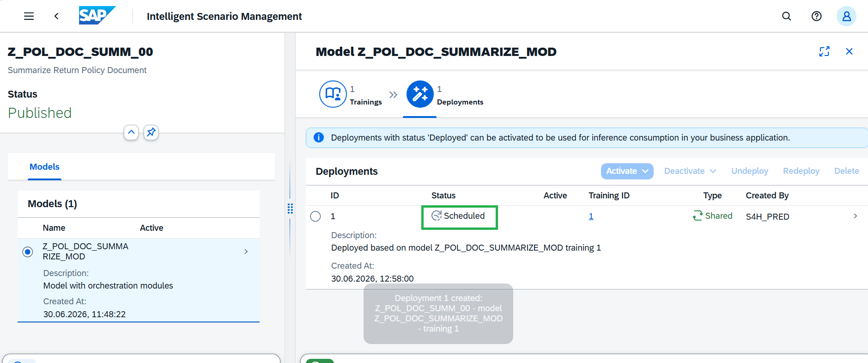Click the information icon in message strip

(319, 137)
